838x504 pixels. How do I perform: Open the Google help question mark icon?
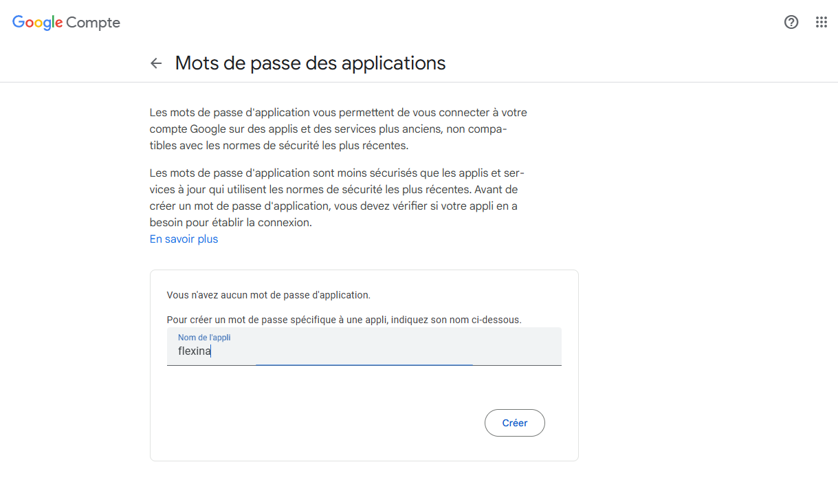click(791, 22)
